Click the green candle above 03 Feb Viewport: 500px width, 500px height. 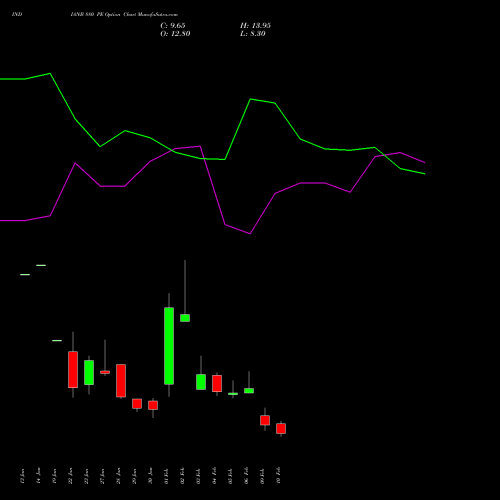click(201, 382)
